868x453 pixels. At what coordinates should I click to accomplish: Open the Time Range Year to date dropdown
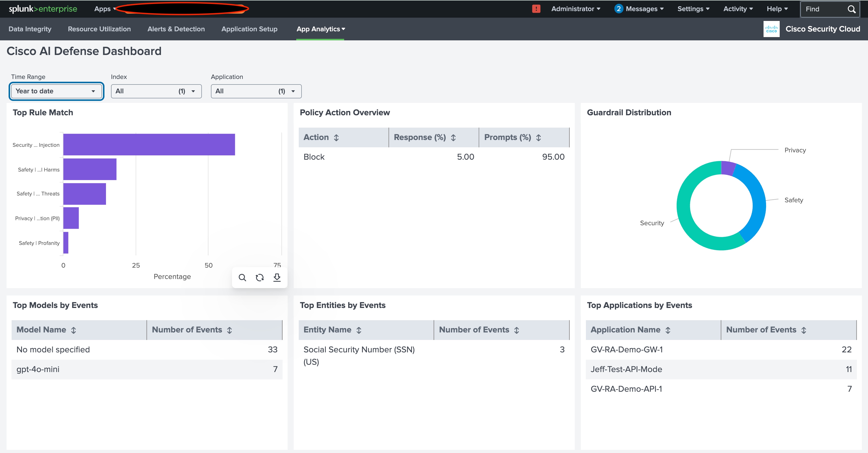click(x=56, y=91)
